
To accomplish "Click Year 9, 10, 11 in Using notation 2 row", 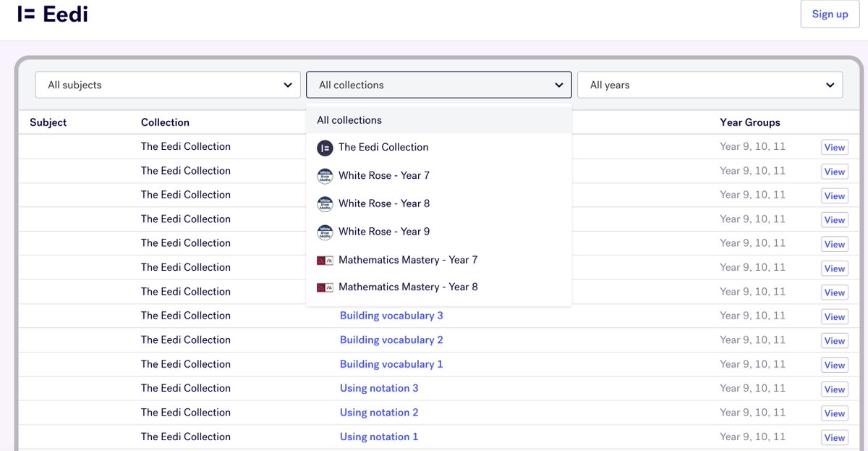I will pyautogui.click(x=752, y=413).
